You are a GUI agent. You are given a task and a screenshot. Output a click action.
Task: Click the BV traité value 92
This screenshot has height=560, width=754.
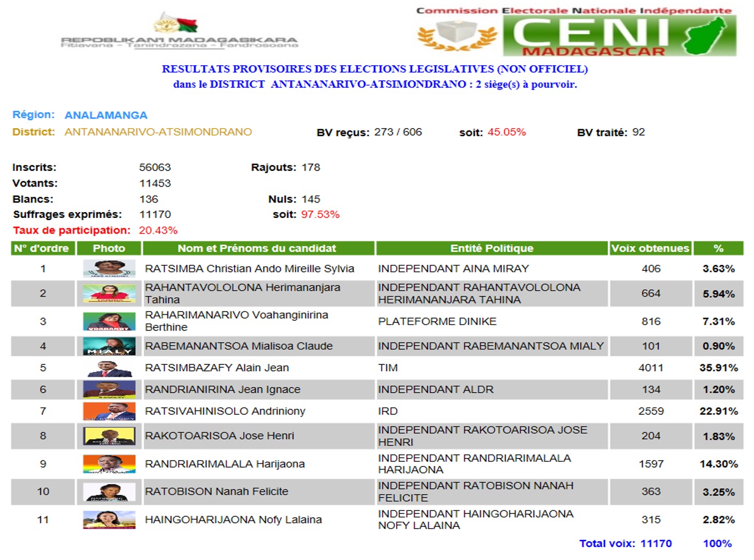click(638, 132)
